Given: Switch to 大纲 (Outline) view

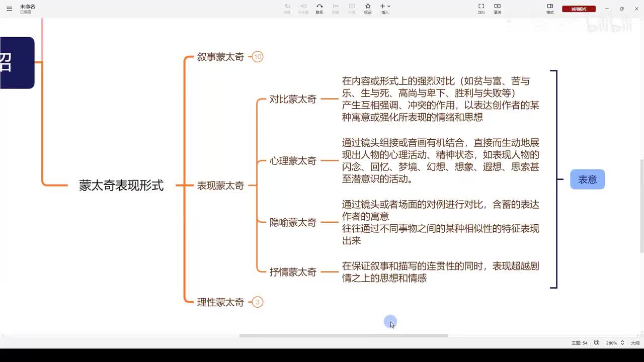Looking at the screenshot, I should [635, 343].
